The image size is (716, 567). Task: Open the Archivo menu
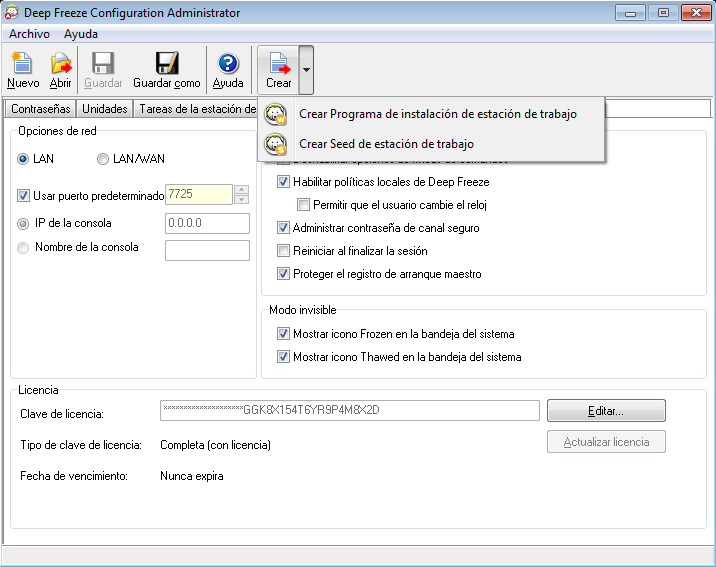tap(29, 34)
